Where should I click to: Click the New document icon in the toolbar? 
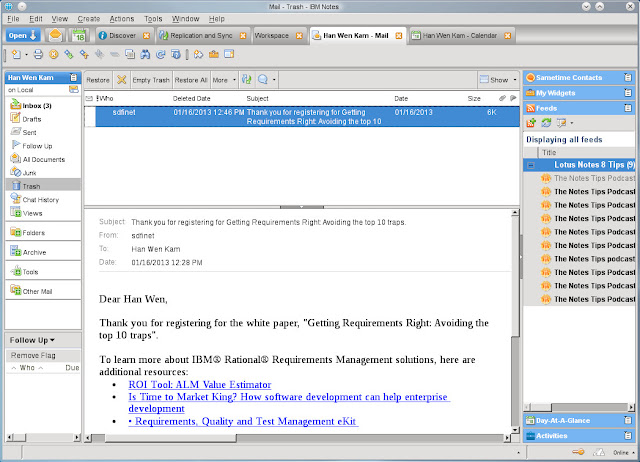[x=16, y=54]
